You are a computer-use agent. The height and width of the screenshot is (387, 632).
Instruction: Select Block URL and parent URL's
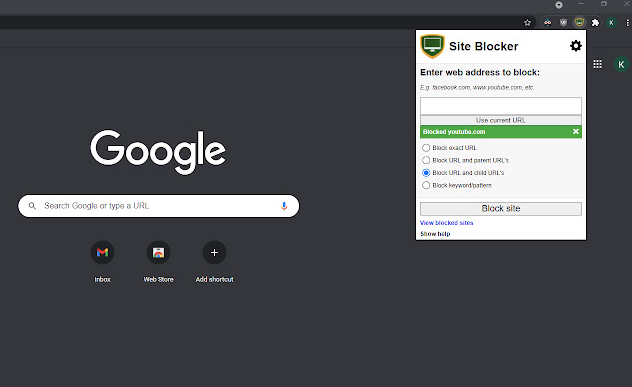pos(426,160)
